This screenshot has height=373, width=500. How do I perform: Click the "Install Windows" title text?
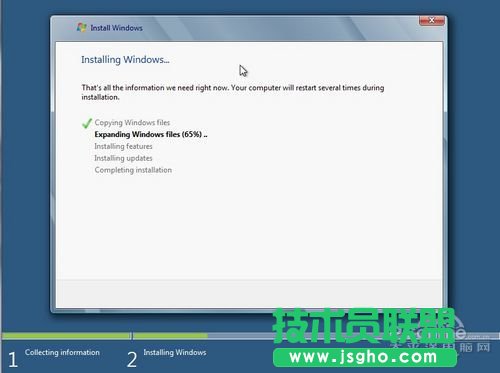116,28
